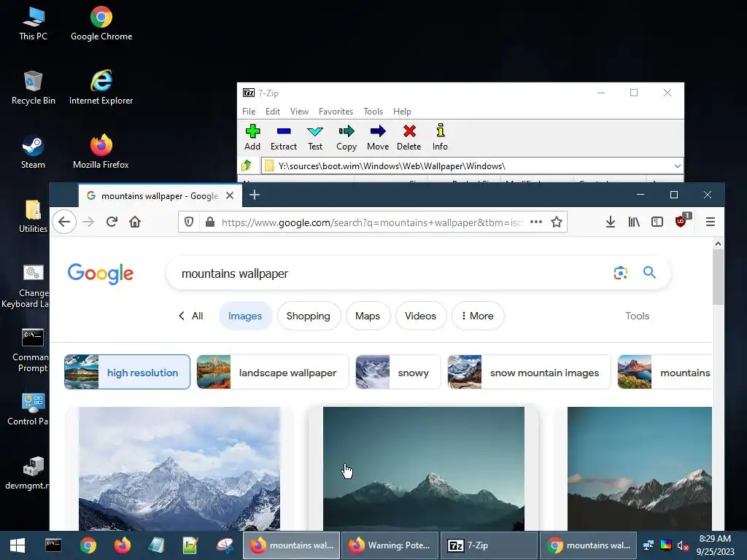747x560 pixels.
Task: Go back in Firefox
Action: tap(64, 222)
